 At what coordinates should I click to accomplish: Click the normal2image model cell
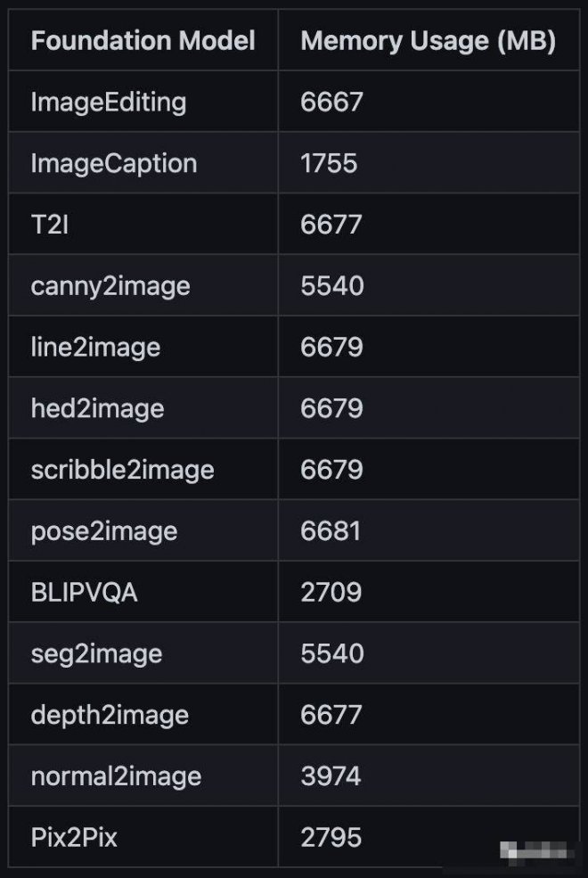[x=116, y=776]
